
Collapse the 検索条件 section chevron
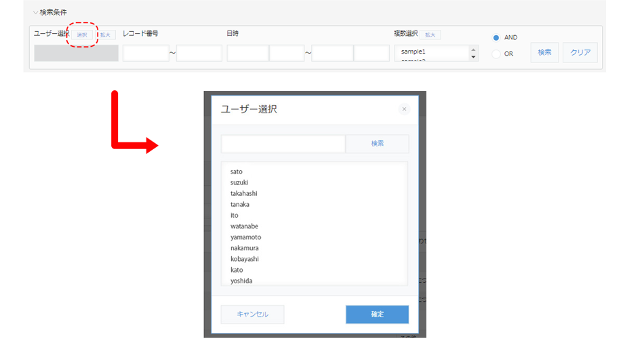[x=36, y=12]
